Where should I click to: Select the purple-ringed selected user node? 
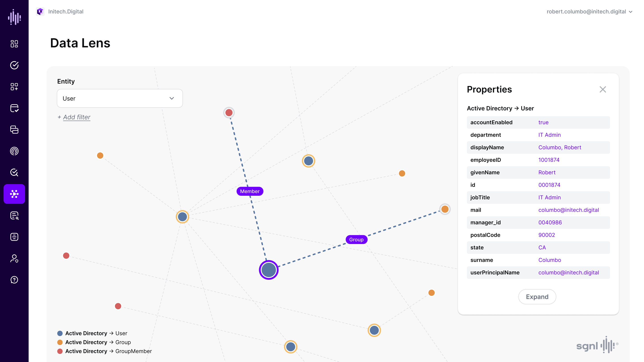click(x=269, y=270)
